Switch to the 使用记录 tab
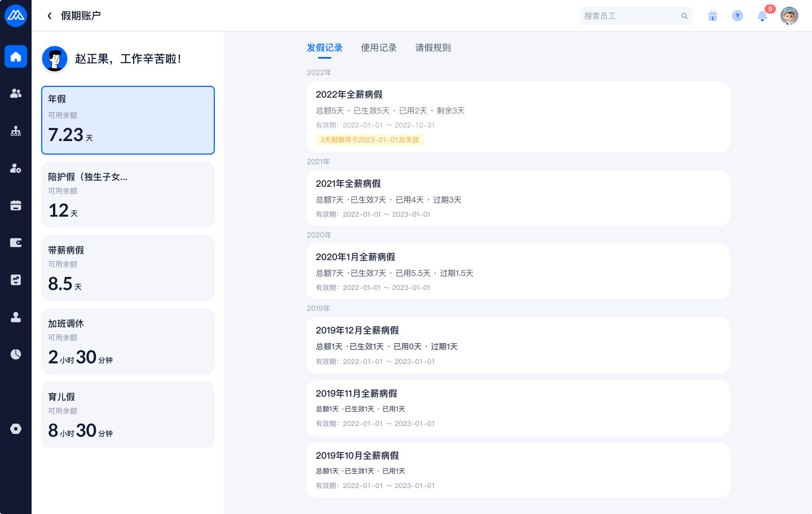Image resolution: width=812 pixels, height=514 pixels. [378, 48]
